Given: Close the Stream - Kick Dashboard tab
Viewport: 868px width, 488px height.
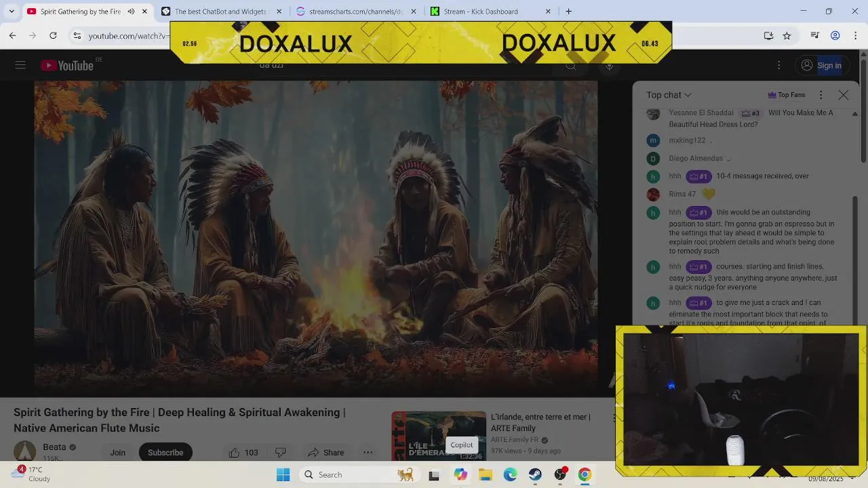Looking at the screenshot, I should click(548, 12).
